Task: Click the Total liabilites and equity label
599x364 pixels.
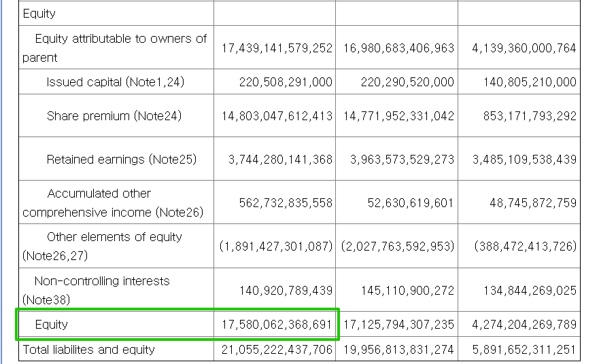Action: (x=89, y=350)
